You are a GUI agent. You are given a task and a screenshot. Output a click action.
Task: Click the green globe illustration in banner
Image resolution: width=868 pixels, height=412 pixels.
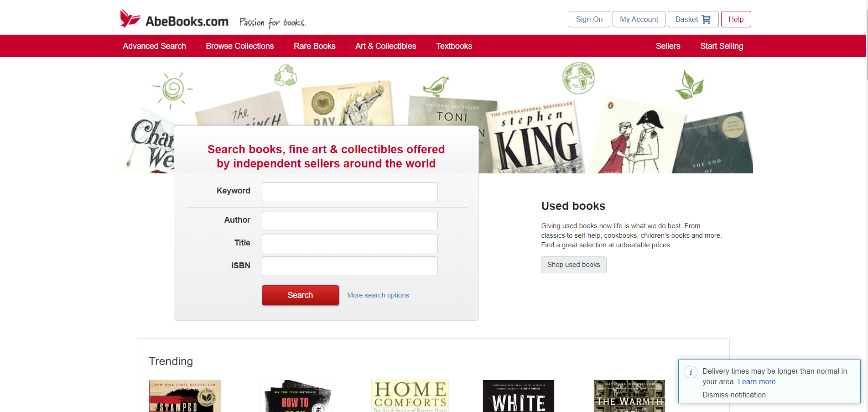point(578,78)
